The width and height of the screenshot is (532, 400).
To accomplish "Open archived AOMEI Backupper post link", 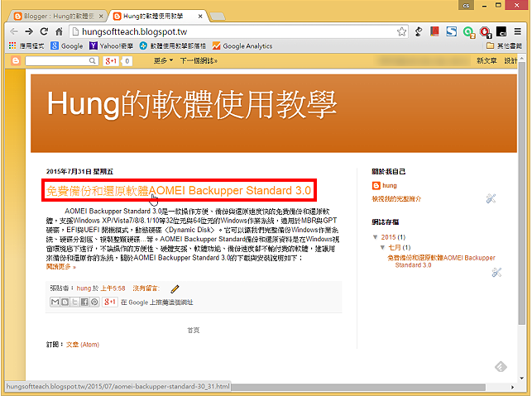I will click(x=442, y=261).
